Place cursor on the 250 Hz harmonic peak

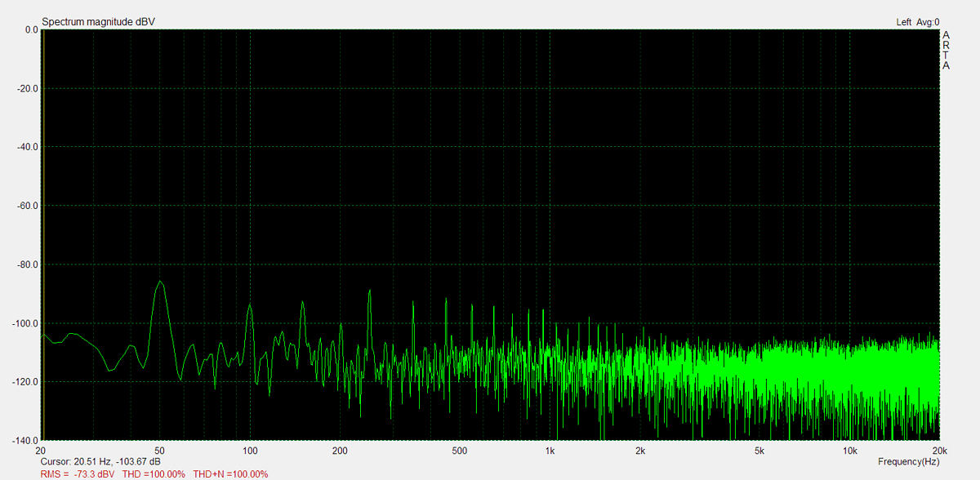pos(370,291)
